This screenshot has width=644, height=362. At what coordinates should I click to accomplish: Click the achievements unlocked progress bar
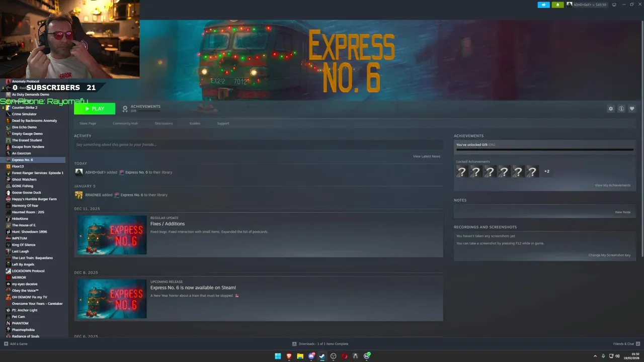coord(544,149)
